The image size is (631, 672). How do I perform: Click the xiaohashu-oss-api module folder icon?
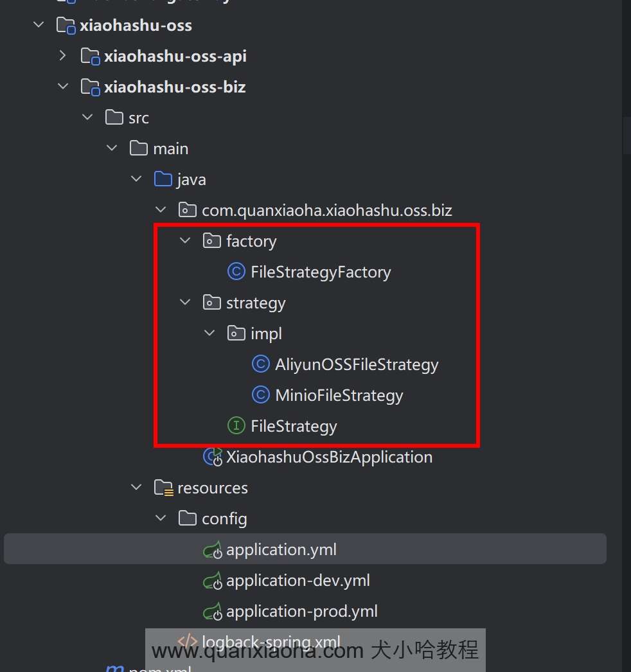click(89, 56)
